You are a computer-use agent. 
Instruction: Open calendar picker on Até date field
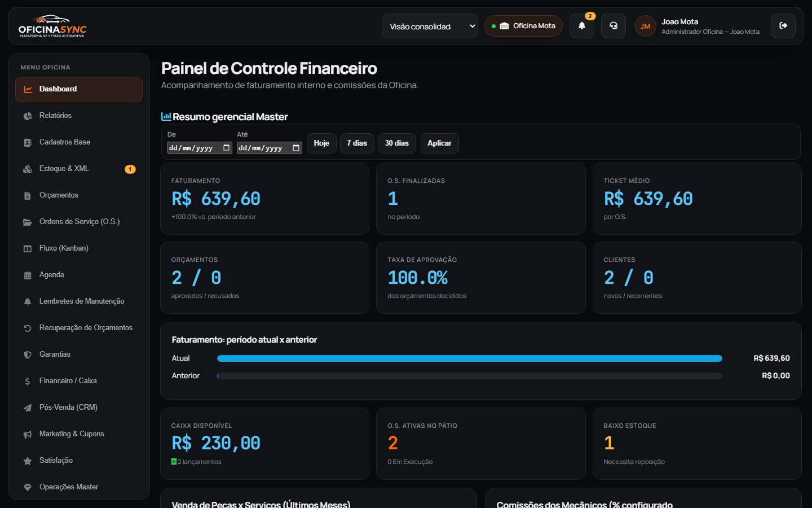[296, 147]
